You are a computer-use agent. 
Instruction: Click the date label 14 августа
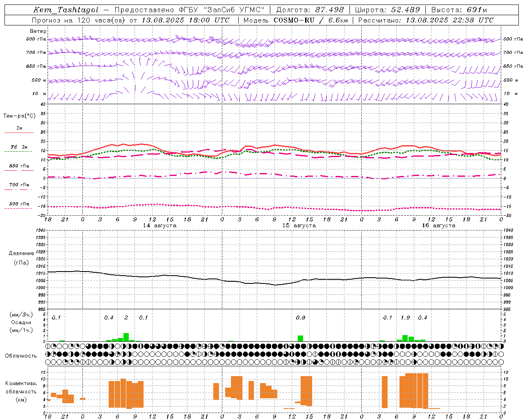click(x=160, y=226)
